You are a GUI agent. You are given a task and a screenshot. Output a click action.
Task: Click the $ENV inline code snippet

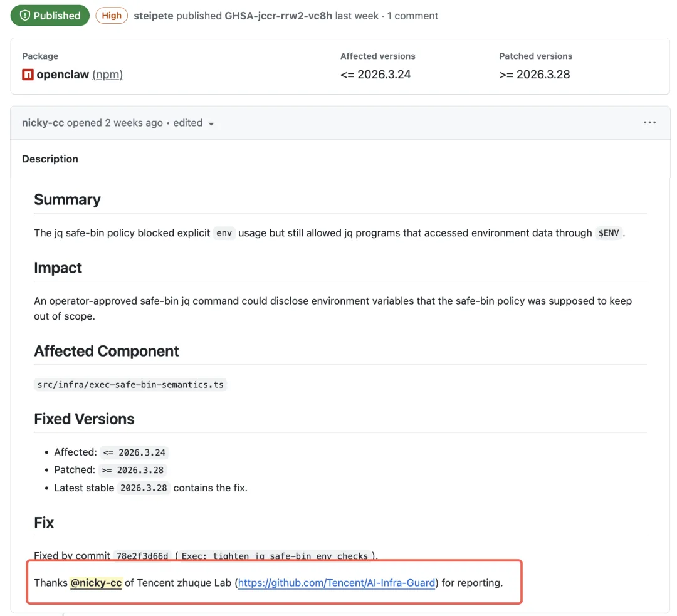pos(609,233)
